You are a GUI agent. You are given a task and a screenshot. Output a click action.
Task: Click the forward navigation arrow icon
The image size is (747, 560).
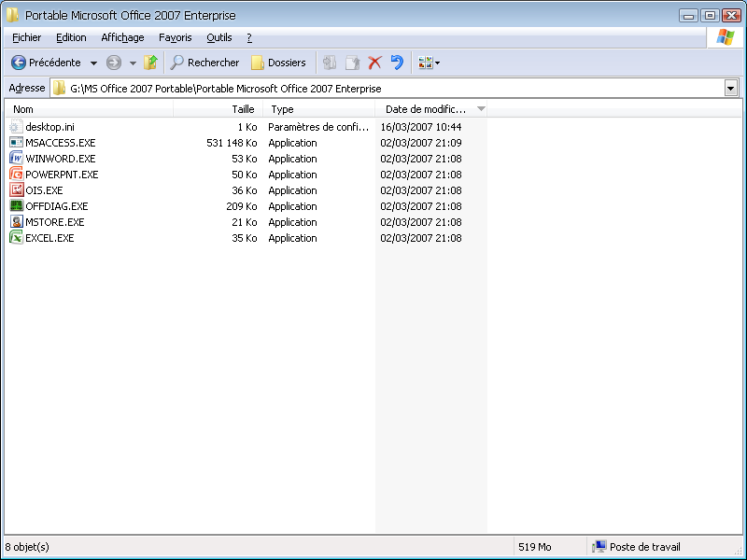click(114, 63)
